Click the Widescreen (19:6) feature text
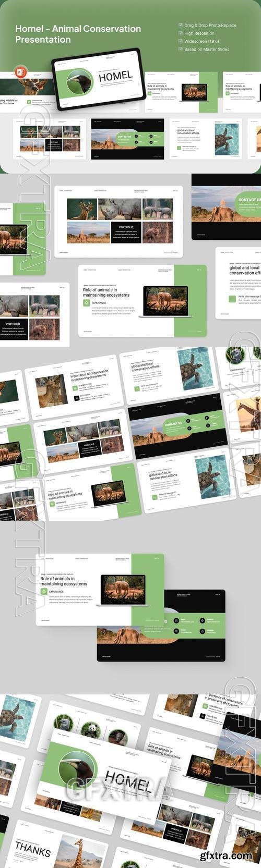Viewport: 261px width, 868px height. [201, 41]
